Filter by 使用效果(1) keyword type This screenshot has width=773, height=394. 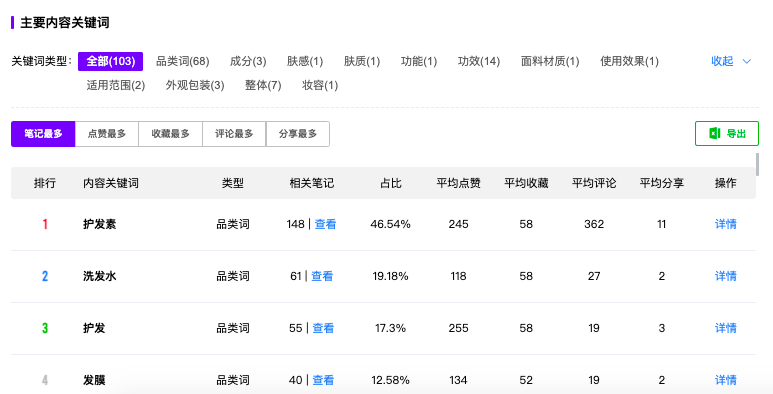[629, 61]
